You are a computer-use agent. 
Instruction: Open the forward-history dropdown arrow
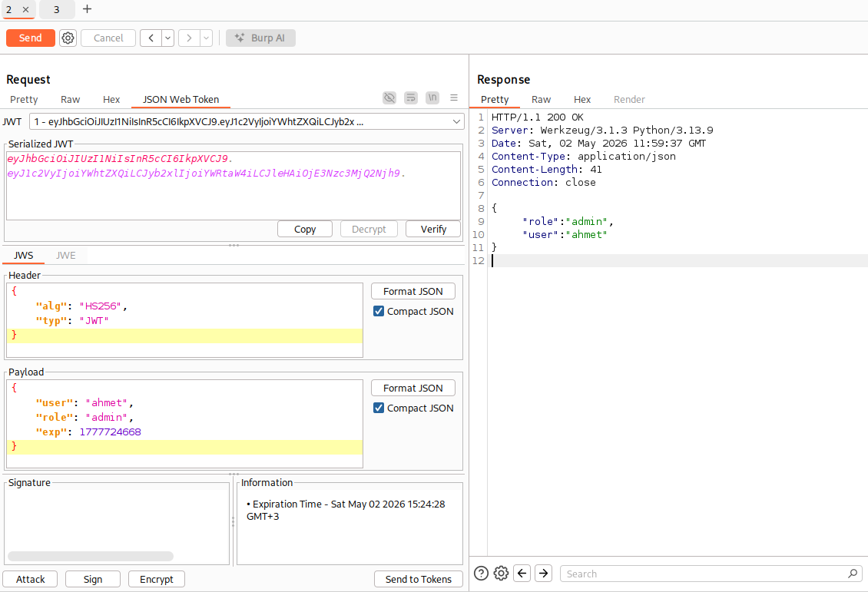[206, 38]
